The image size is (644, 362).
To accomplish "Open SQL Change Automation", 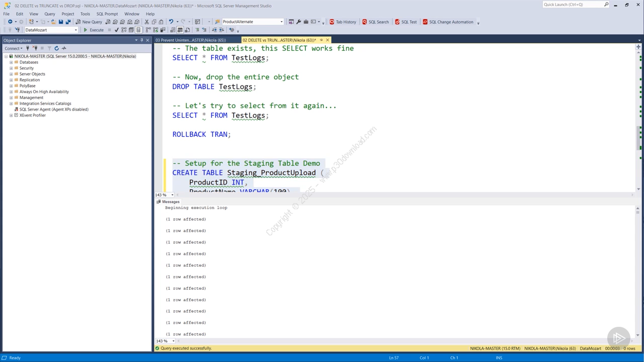I will [448, 22].
